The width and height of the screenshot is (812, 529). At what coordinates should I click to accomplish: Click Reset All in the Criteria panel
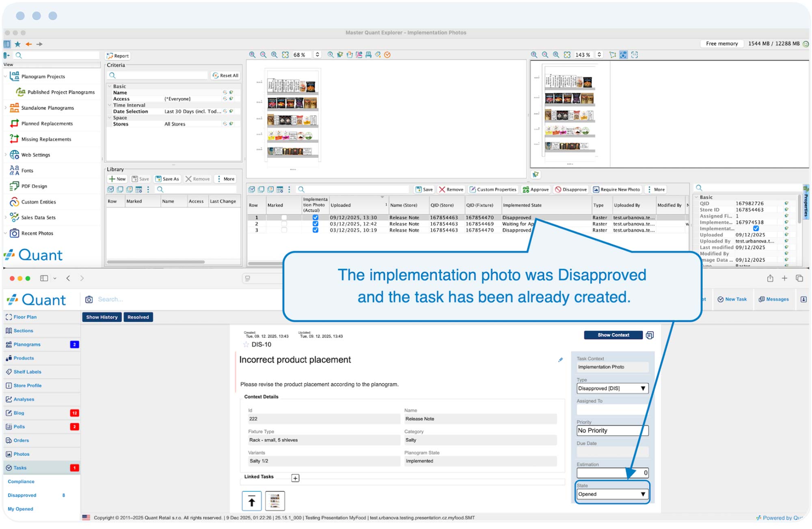[x=225, y=75]
